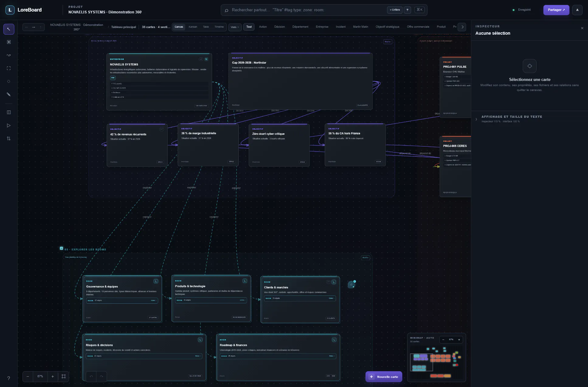Select the wavy connector line tool
Viewport: 588px width, 387px height.
coord(9,55)
